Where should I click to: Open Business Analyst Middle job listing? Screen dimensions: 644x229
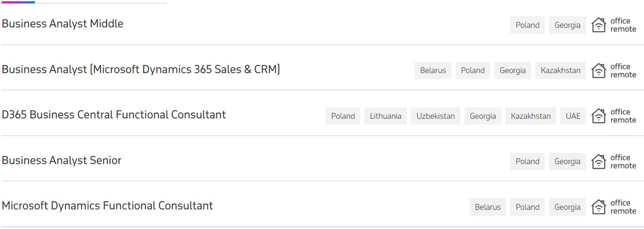click(x=63, y=24)
